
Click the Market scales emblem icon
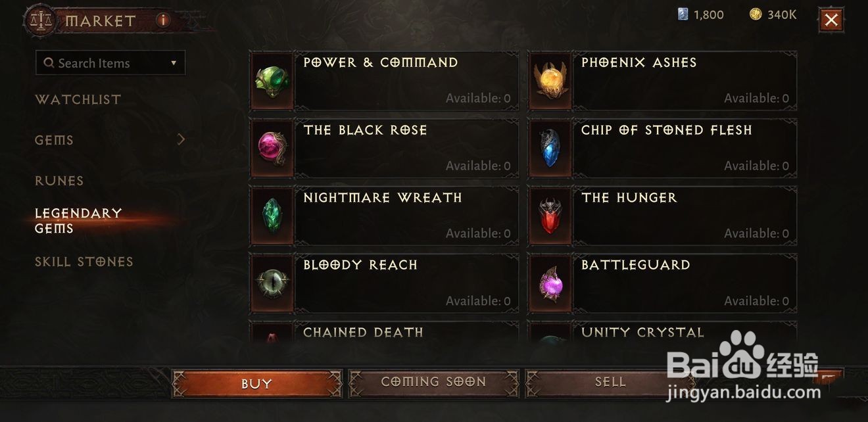pos(41,20)
